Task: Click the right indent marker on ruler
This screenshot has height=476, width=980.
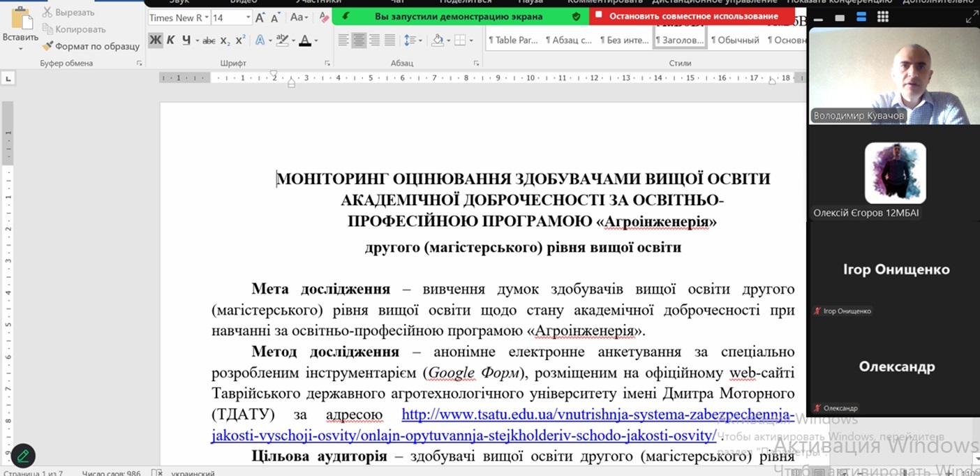Action: tap(772, 81)
